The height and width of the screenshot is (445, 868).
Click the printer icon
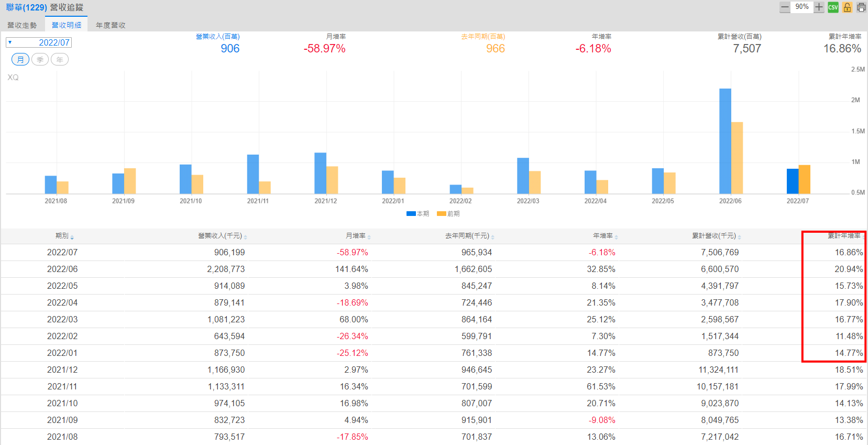coord(861,7)
